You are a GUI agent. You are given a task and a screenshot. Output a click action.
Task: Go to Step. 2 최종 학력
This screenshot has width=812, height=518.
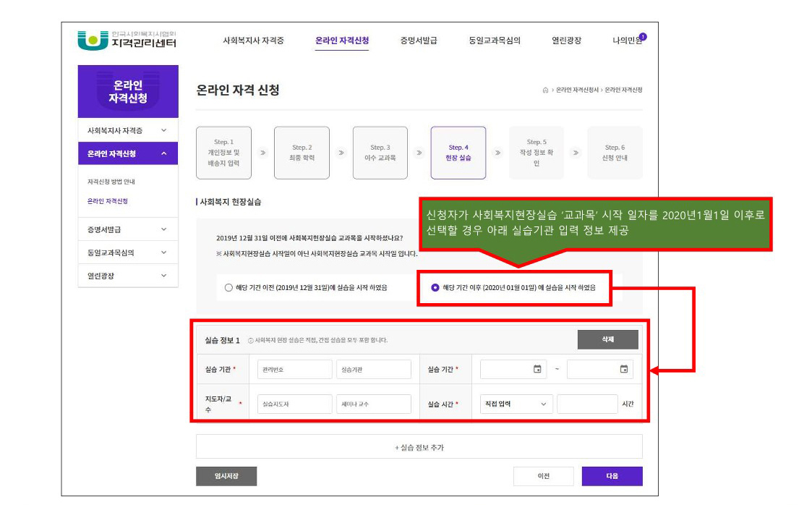(302, 153)
